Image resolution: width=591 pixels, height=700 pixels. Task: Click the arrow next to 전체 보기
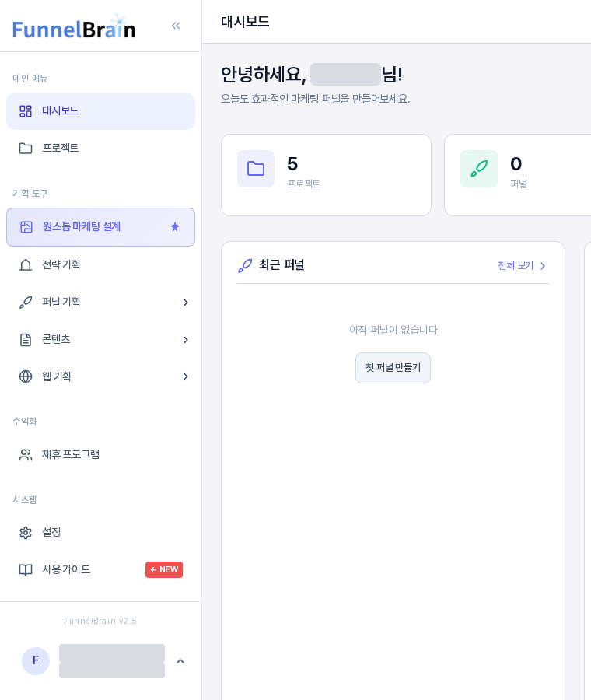(x=543, y=266)
